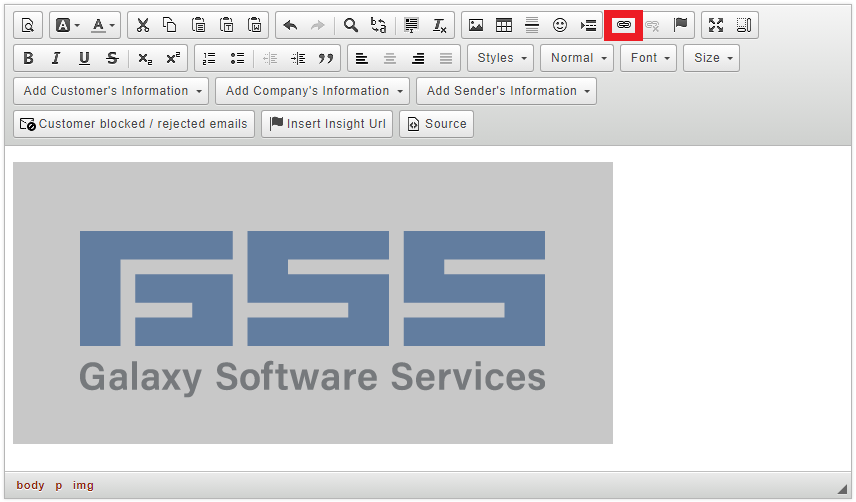Open the Styles dropdown

point(501,58)
